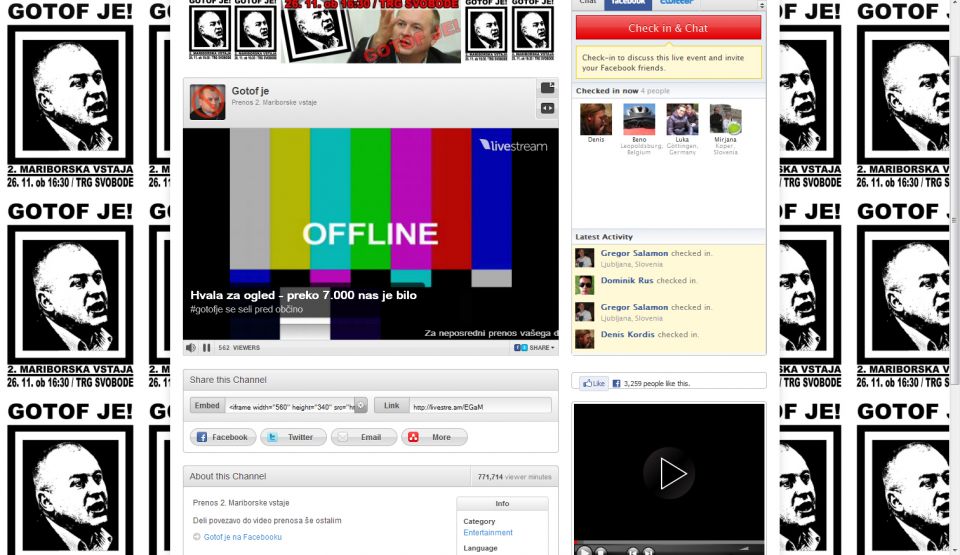Switch to the Chat tab
The height and width of the screenshot is (555, 960).
[x=588, y=3]
